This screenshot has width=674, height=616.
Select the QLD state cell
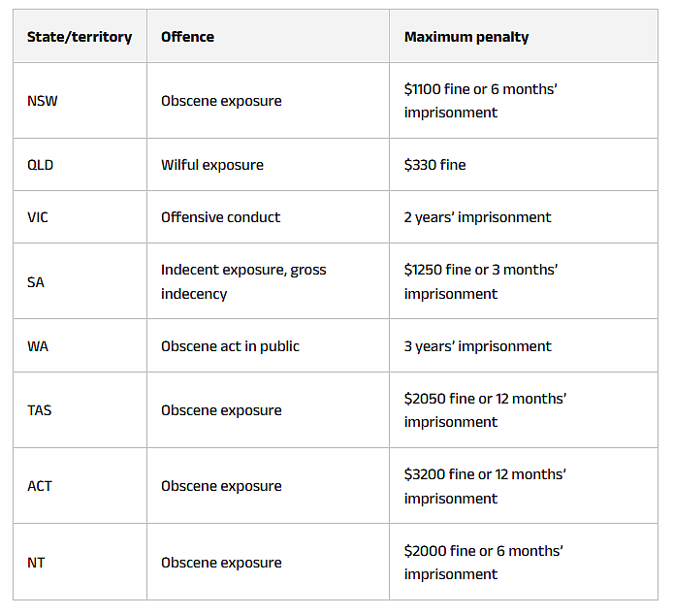point(80,165)
